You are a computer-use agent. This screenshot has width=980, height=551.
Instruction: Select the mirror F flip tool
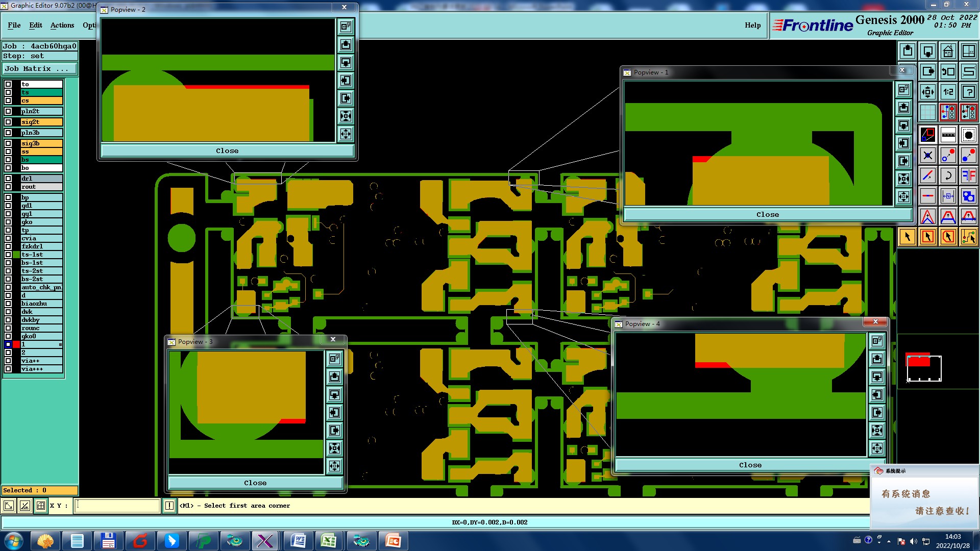click(968, 176)
